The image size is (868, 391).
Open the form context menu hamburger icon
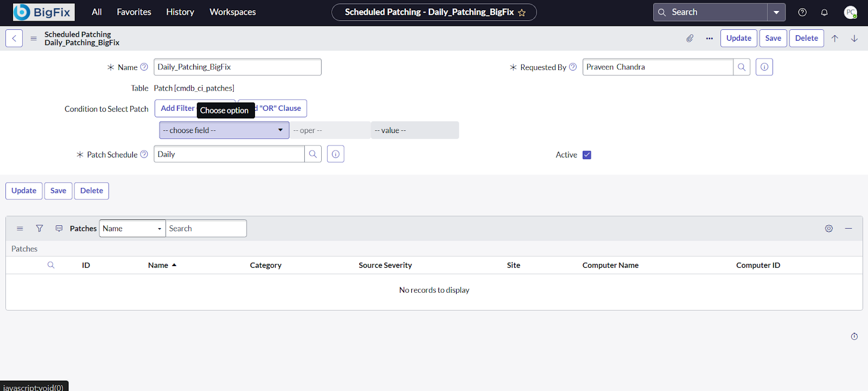click(34, 39)
